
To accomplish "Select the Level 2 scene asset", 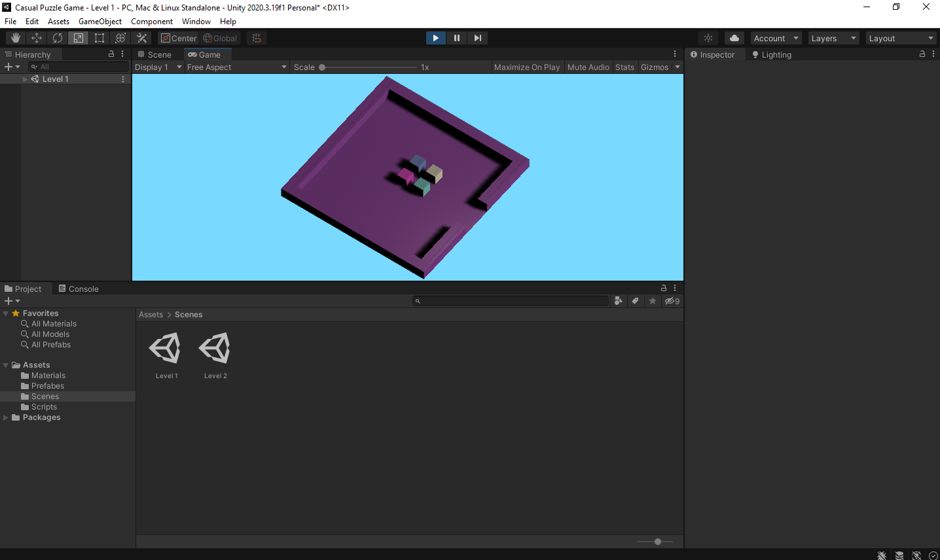I will (x=215, y=355).
